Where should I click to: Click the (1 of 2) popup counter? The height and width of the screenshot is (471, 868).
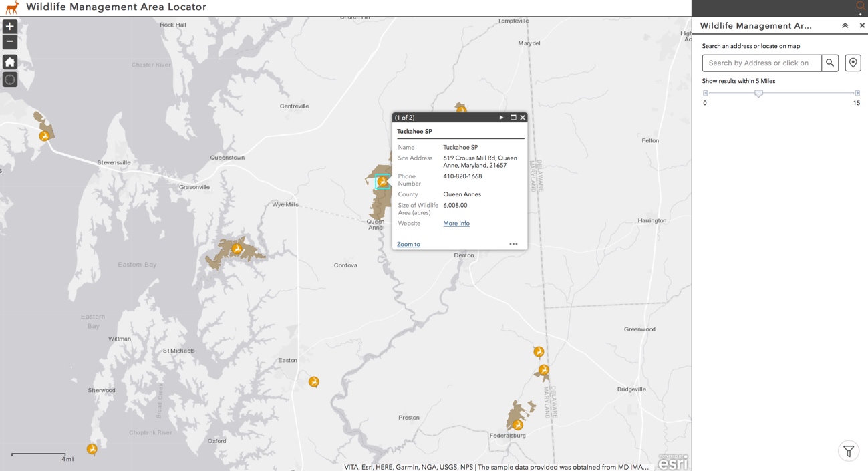click(x=404, y=118)
